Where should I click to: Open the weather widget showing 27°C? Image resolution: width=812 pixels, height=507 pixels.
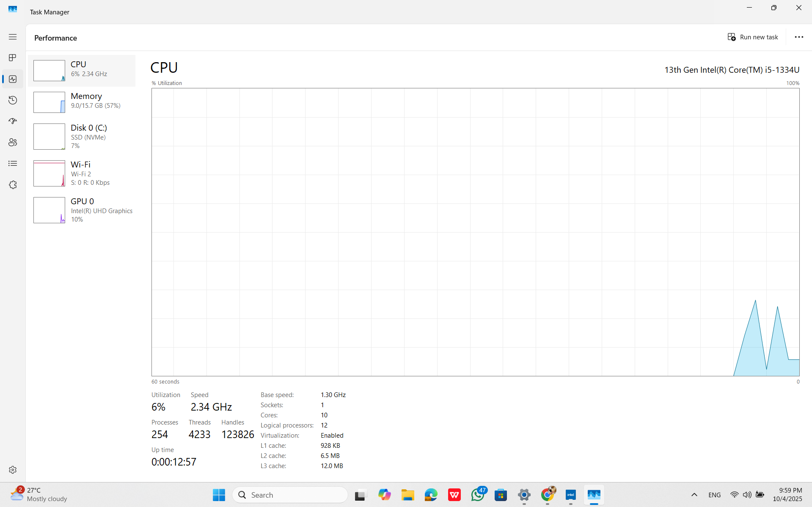pyautogui.click(x=39, y=494)
